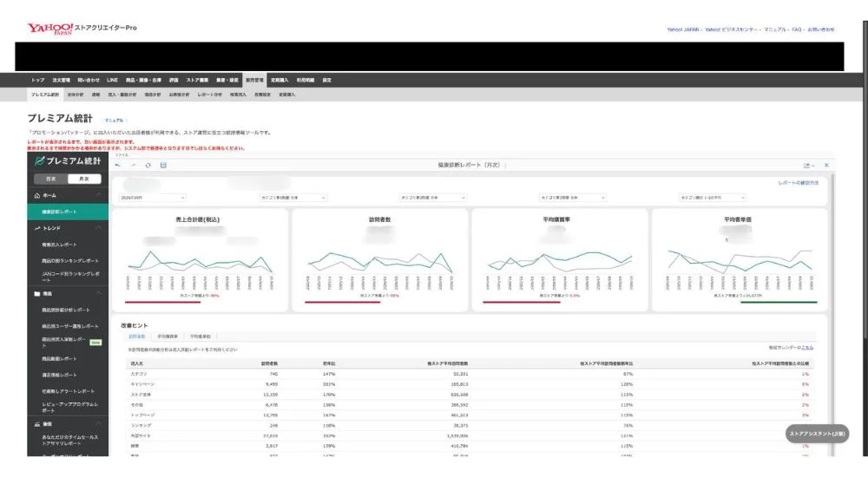Viewport: 868px width, 477px height.
Task: Open 評価 in main navigation
Action: 174,81
